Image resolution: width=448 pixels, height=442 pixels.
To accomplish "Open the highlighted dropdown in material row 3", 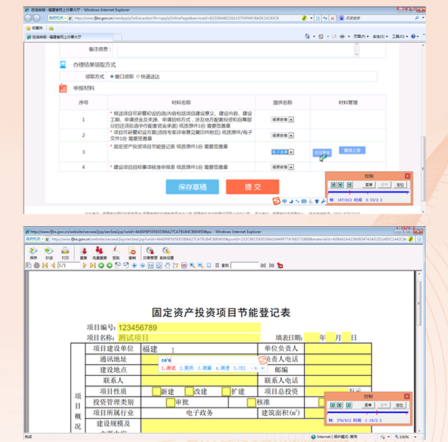I will 282,152.
